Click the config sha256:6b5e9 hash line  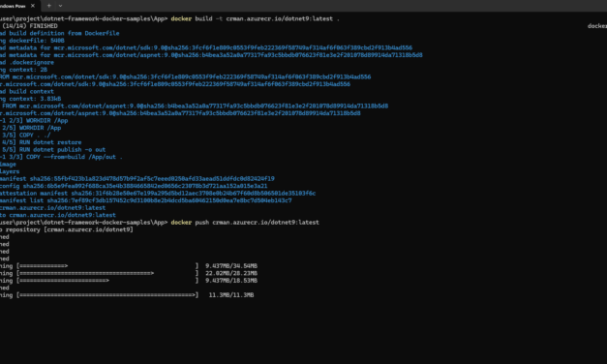(134, 186)
